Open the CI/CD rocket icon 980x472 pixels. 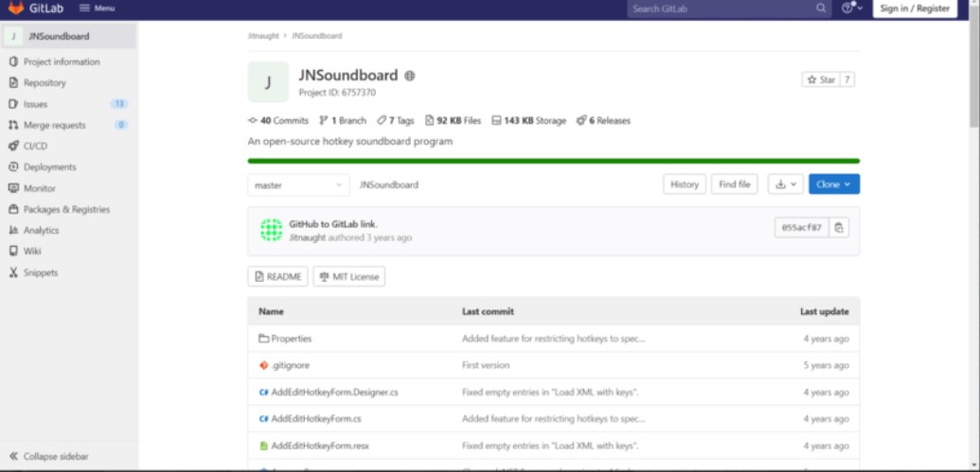13,146
